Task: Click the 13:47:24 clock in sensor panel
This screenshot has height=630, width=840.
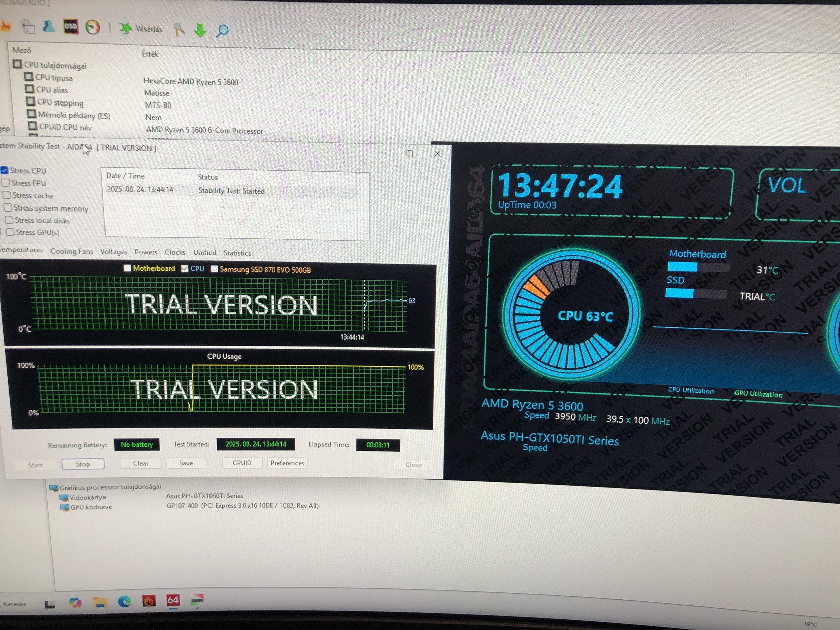Action: click(560, 185)
